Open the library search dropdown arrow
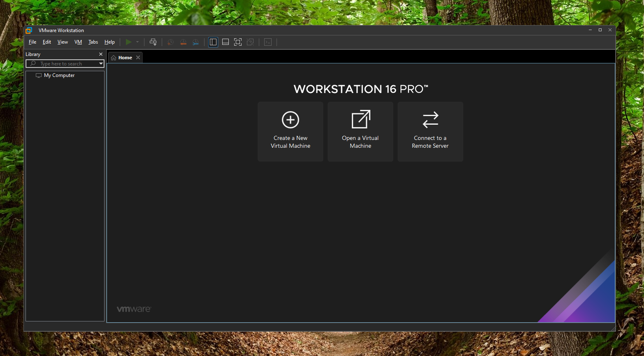Screen dimensions: 644x356 coord(100,63)
